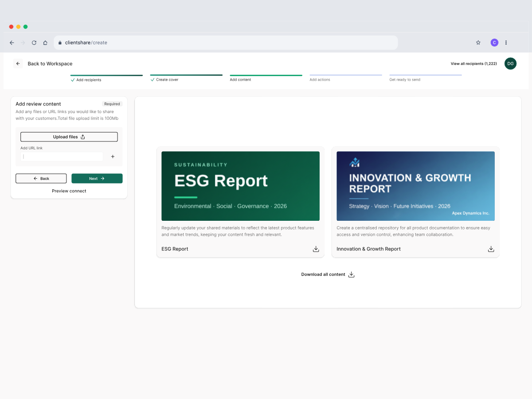The width and height of the screenshot is (532, 399).
Task: Click the Innovation & Growth Report card title
Action: click(368, 249)
